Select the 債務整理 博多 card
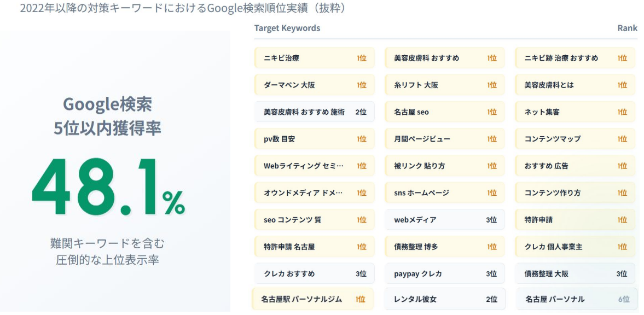The width and height of the screenshot is (644, 315). (445, 247)
